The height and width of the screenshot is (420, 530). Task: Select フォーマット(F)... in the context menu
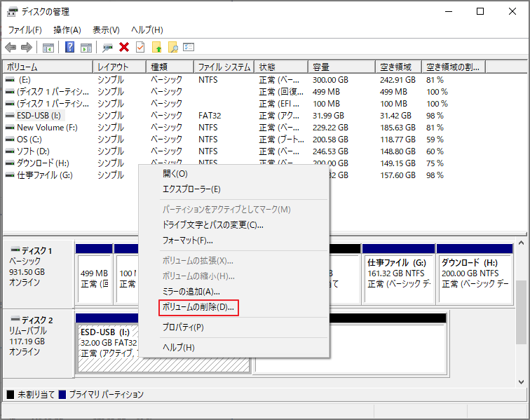(188, 241)
